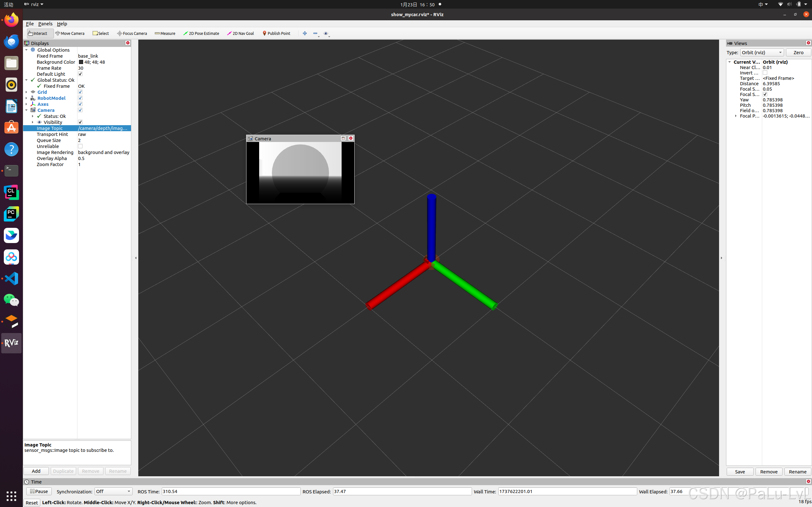Click the Add display button

[36, 471]
